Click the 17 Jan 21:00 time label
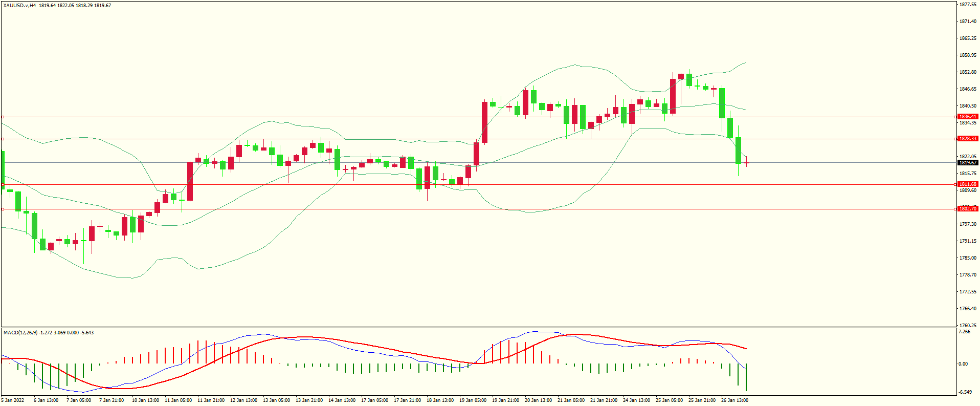 [407, 400]
